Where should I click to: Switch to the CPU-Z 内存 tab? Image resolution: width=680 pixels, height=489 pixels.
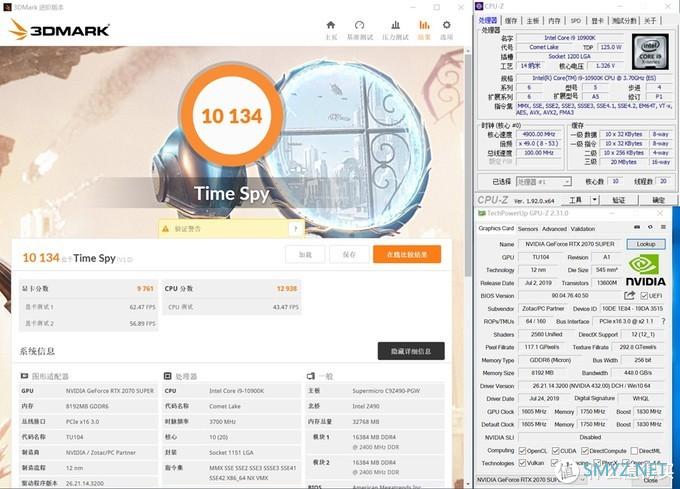[554, 20]
